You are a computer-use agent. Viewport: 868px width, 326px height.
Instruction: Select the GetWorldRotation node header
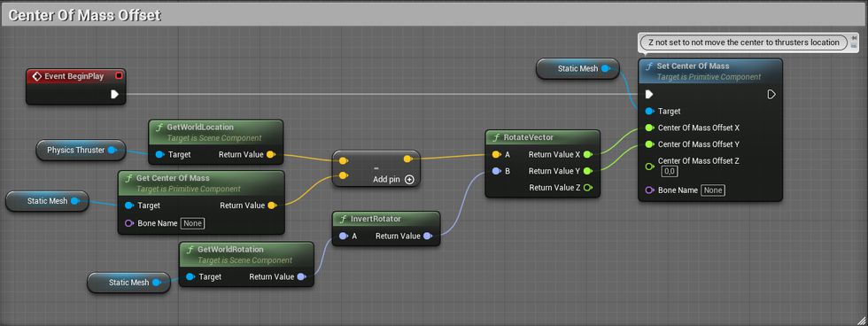pos(246,254)
